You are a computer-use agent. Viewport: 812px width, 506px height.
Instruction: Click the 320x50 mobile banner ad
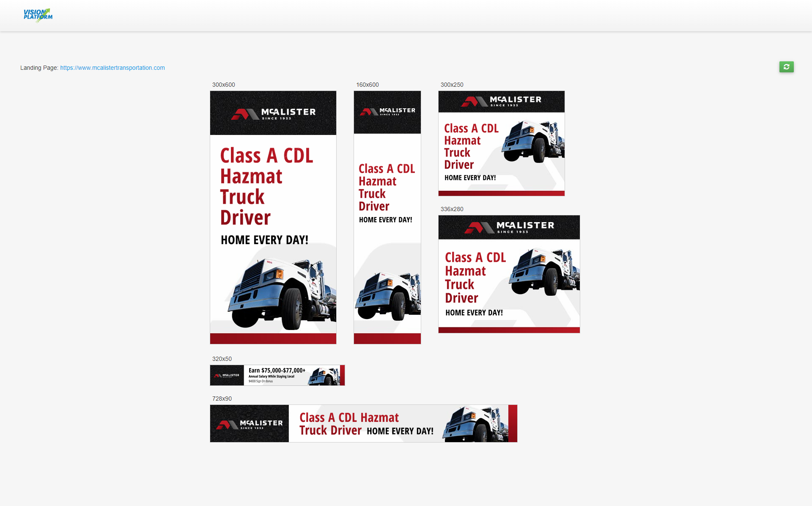277,375
